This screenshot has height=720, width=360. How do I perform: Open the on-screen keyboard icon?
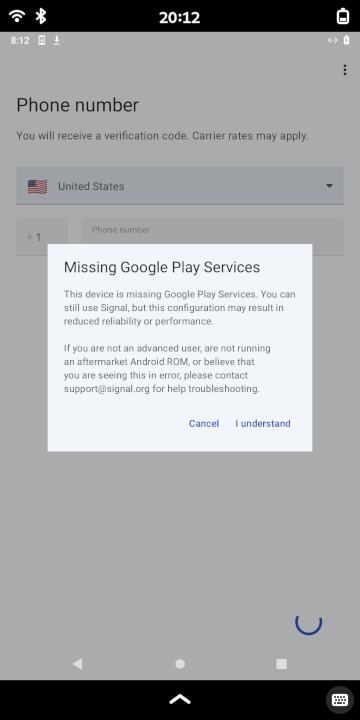340,700
